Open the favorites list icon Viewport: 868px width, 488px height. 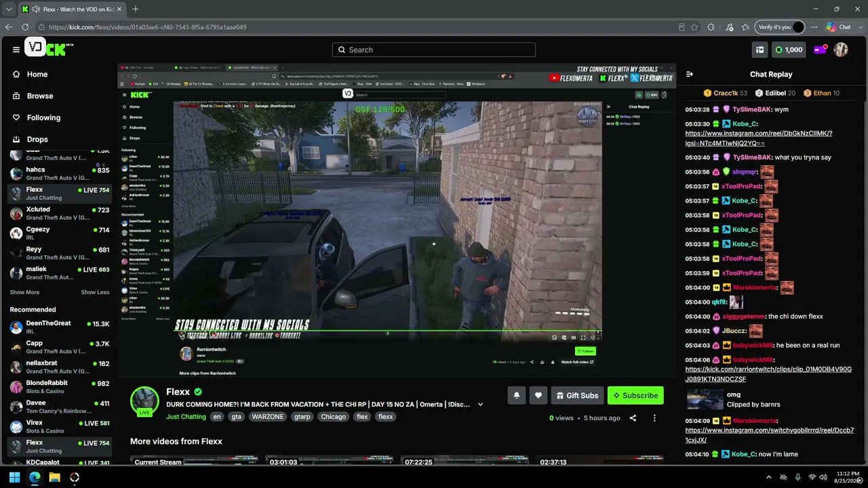click(745, 27)
